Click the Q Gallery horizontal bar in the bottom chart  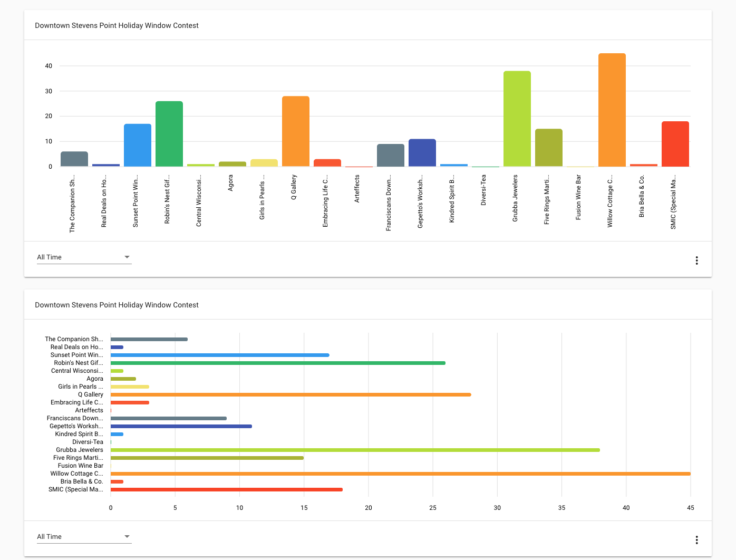pos(291,394)
